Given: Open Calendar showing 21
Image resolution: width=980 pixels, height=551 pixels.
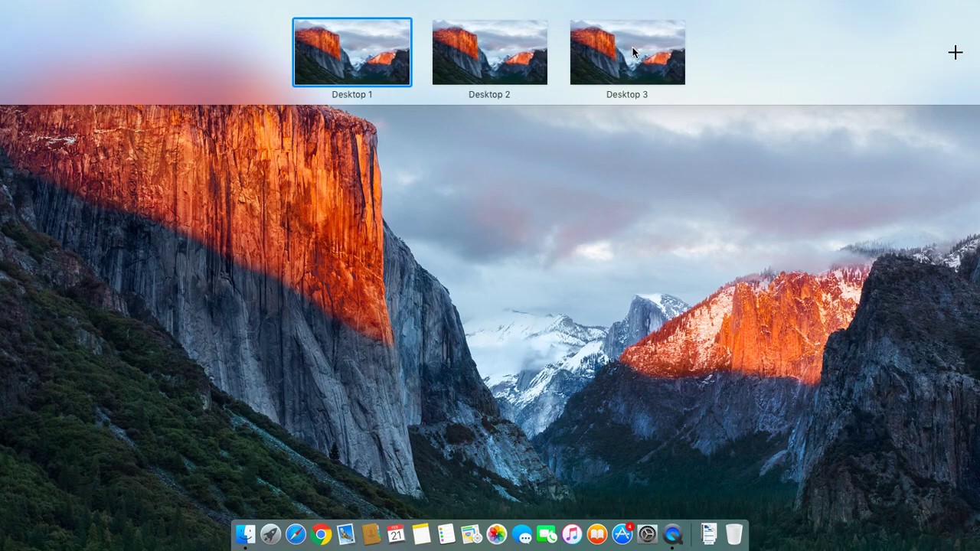Looking at the screenshot, I should (396, 534).
